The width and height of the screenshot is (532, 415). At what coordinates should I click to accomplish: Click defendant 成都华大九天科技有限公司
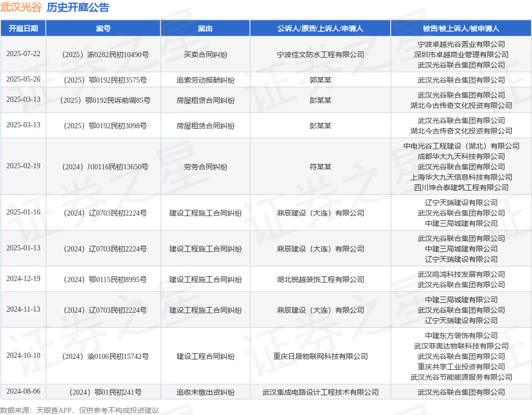(461, 156)
